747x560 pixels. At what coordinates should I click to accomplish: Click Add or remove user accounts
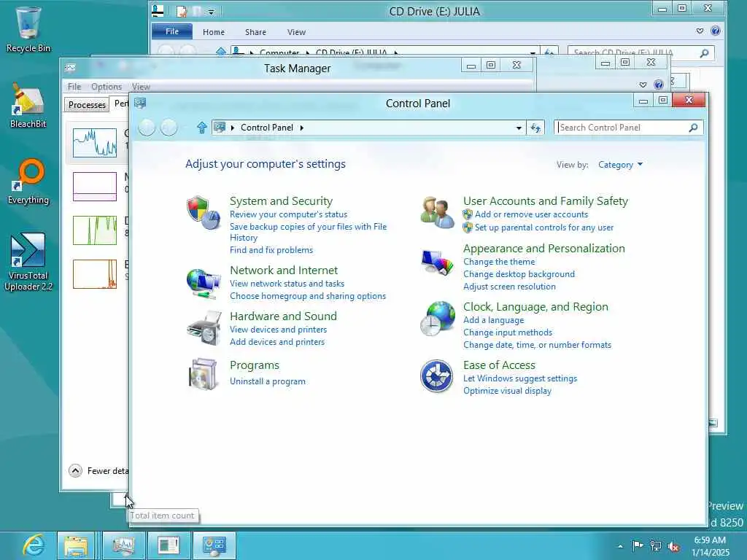pyautogui.click(x=531, y=214)
